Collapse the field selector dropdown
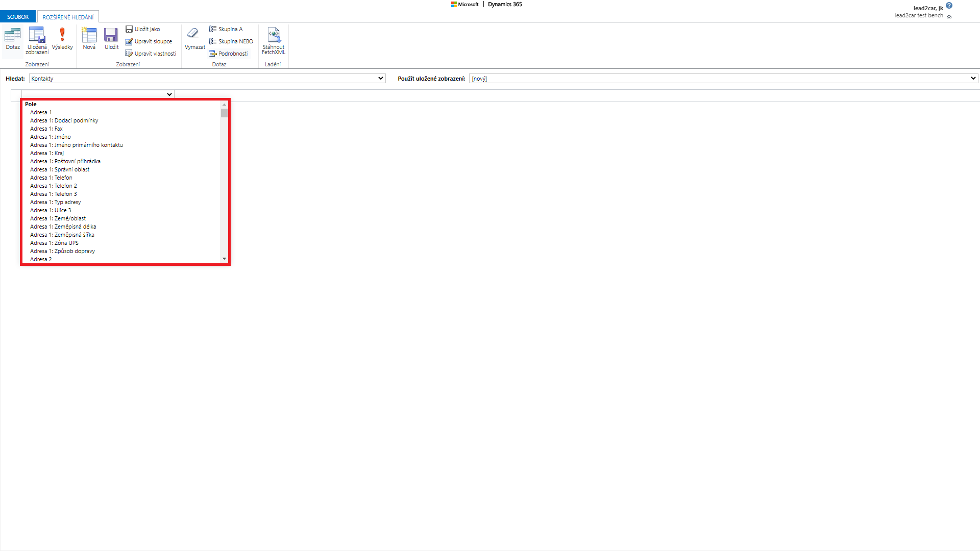 pyautogui.click(x=169, y=94)
